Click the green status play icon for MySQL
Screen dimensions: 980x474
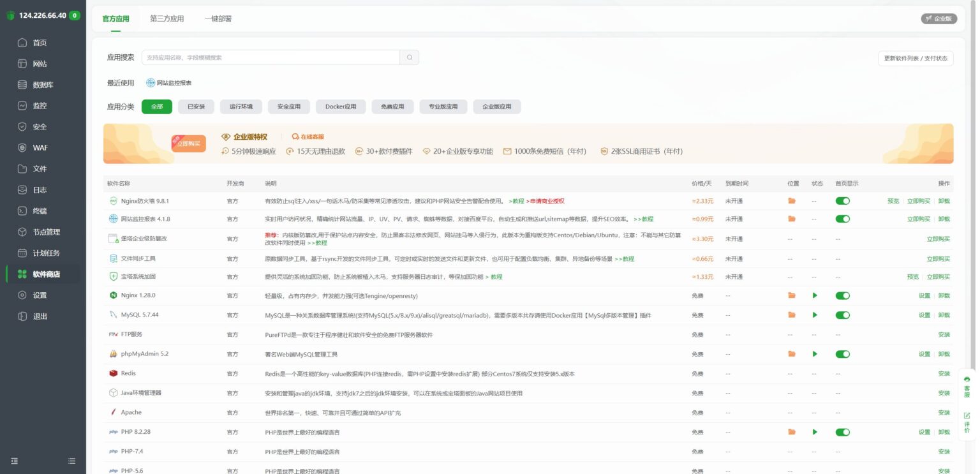(x=815, y=315)
